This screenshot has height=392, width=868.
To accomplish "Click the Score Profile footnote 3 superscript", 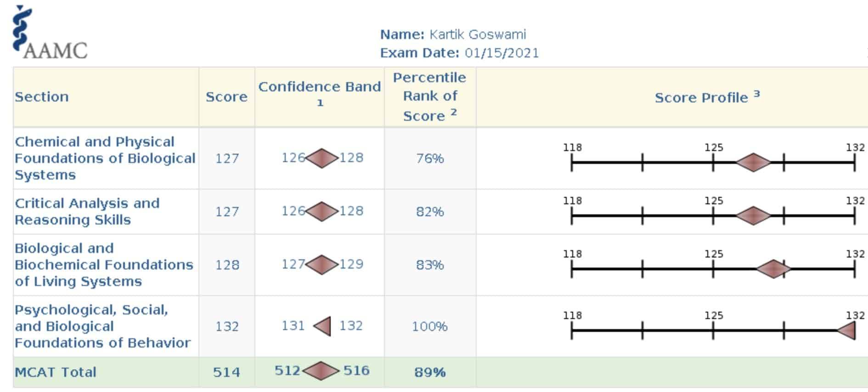I will coord(756,94).
